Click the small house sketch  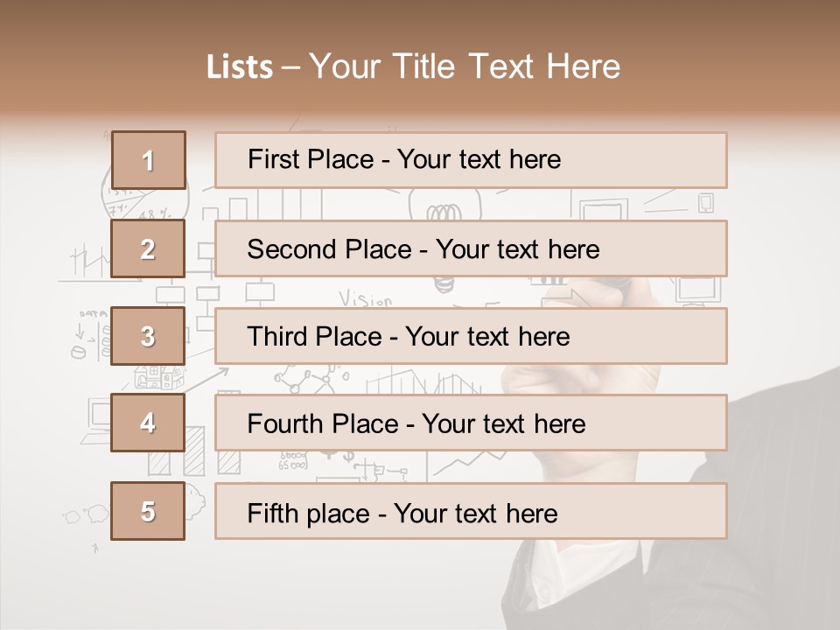(157, 377)
